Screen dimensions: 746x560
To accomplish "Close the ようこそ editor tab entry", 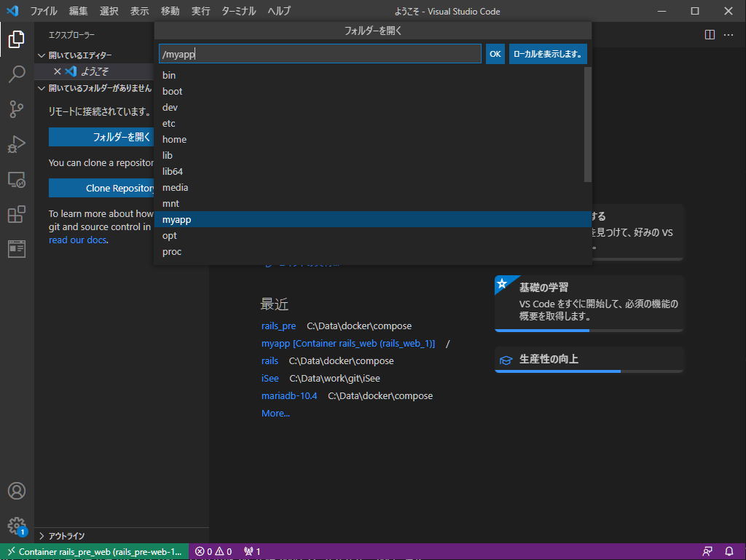I will click(57, 71).
